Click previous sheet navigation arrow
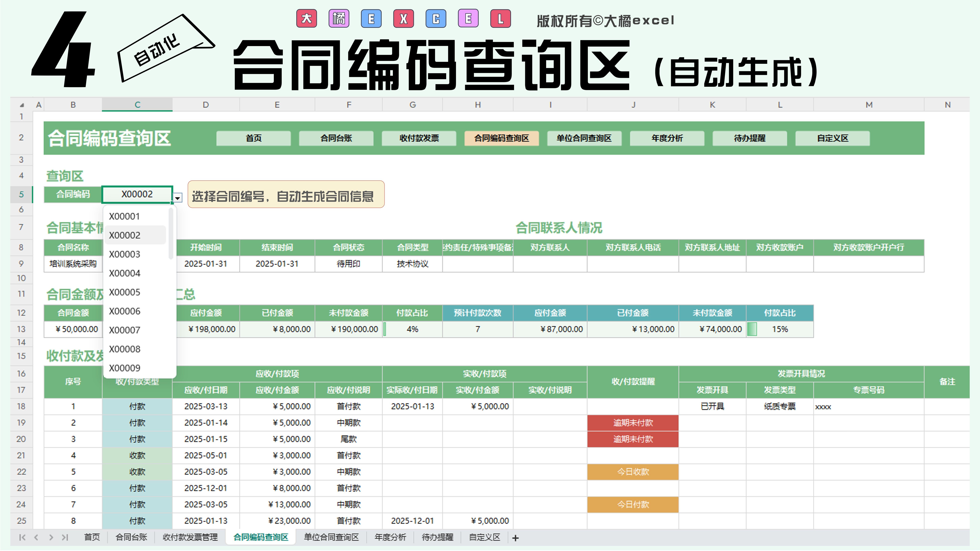Screen dimensions: 980x551 (x=36, y=537)
